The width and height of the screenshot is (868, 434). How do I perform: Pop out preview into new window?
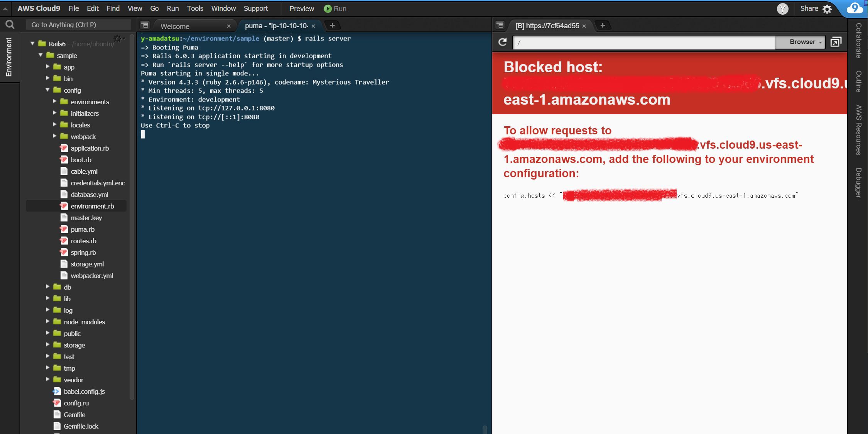[x=836, y=42]
